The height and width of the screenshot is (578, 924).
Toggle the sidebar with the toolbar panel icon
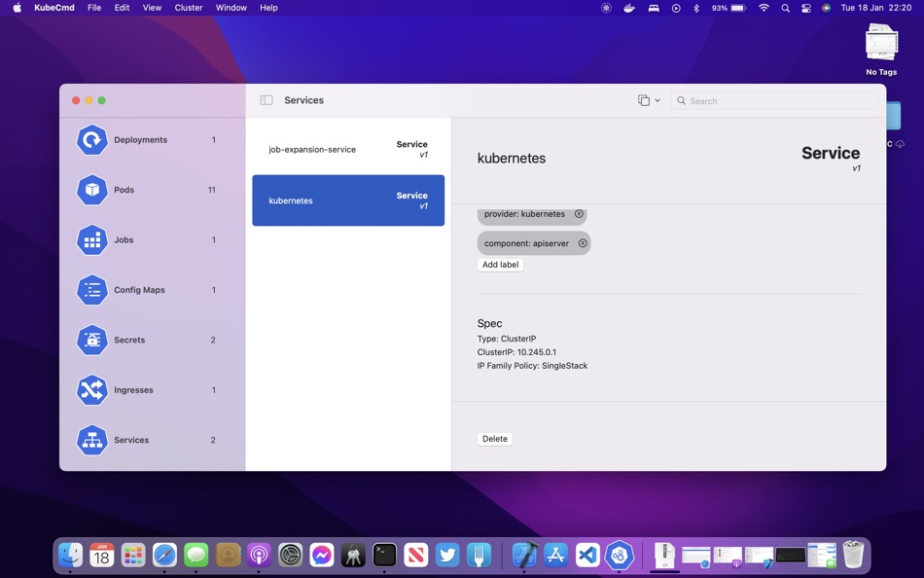coord(267,100)
